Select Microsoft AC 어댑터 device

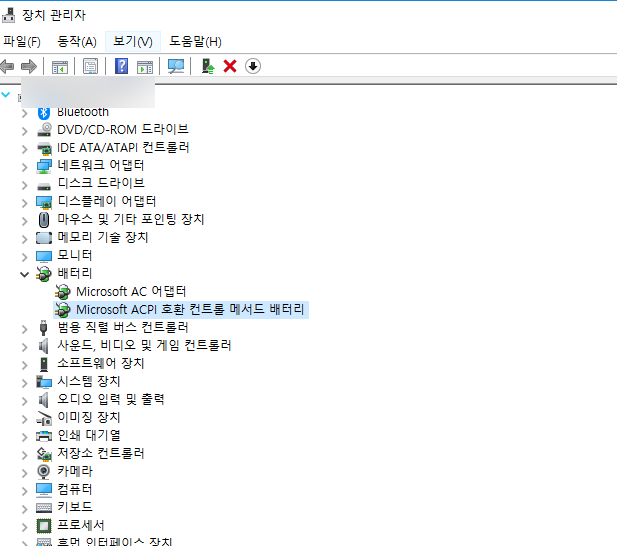tap(131, 291)
